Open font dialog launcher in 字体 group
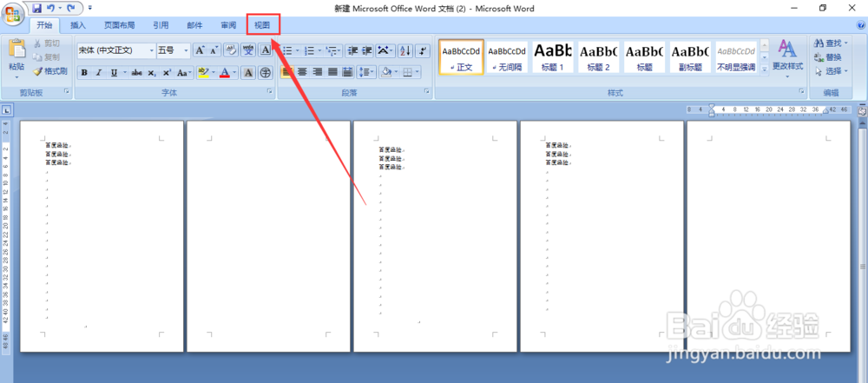Image resolution: width=868 pixels, height=383 pixels. [270, 91]
